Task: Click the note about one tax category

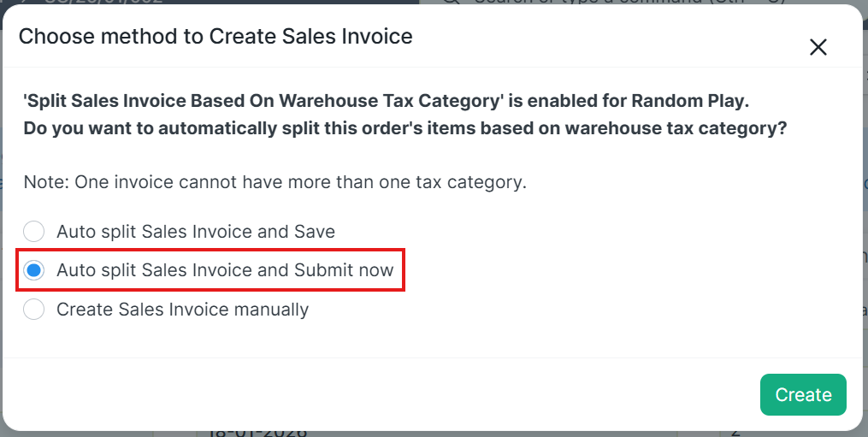Action: coord(274,182)
